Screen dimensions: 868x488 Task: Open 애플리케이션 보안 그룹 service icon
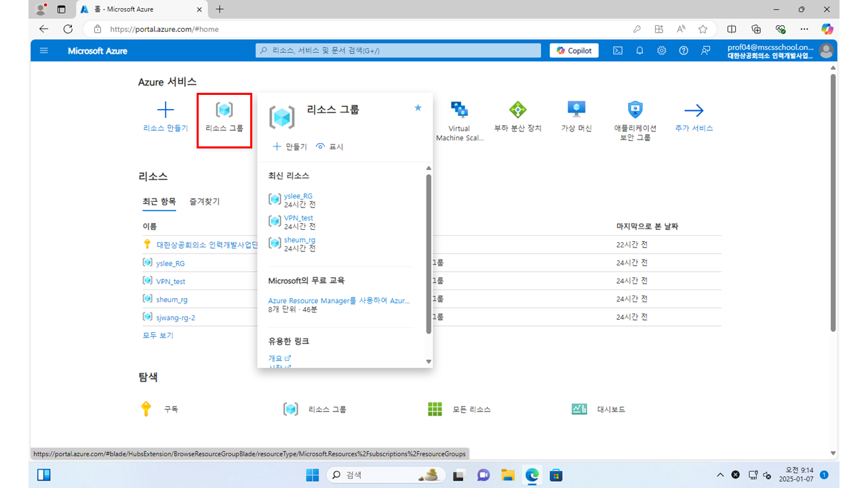(x=635, y=110)
